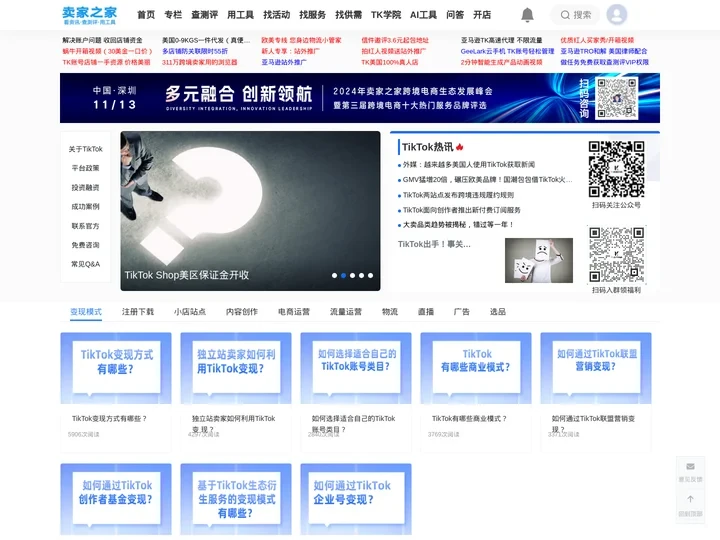
Task: Open the TikTok变现方式有哪些？ card image
Action: click(116, 368)
